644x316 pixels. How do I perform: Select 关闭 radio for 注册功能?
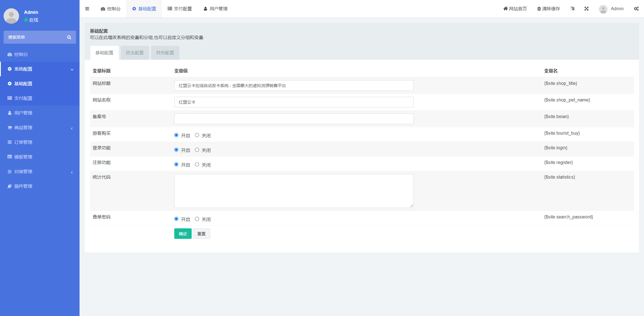click(197, 164)
